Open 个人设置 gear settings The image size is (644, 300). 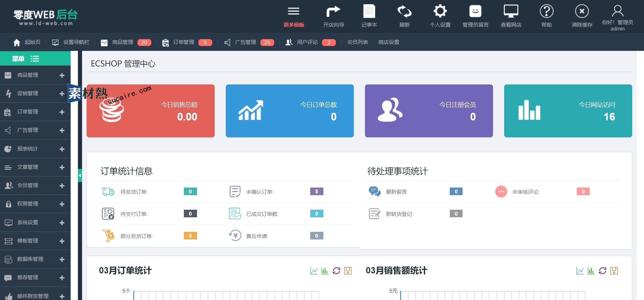[440, 11]
